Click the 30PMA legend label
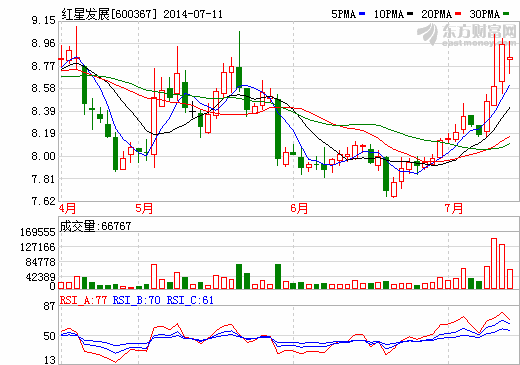 (x=485, y=14)
